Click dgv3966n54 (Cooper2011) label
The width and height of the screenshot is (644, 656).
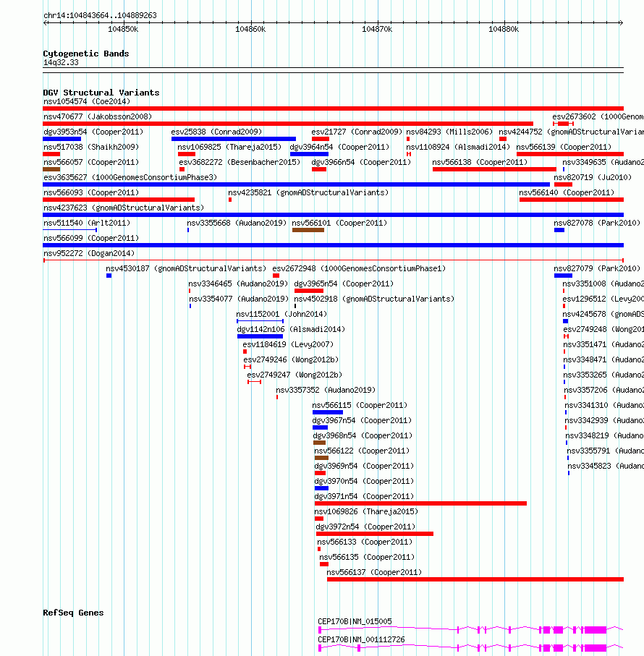(x=362, y=162)
